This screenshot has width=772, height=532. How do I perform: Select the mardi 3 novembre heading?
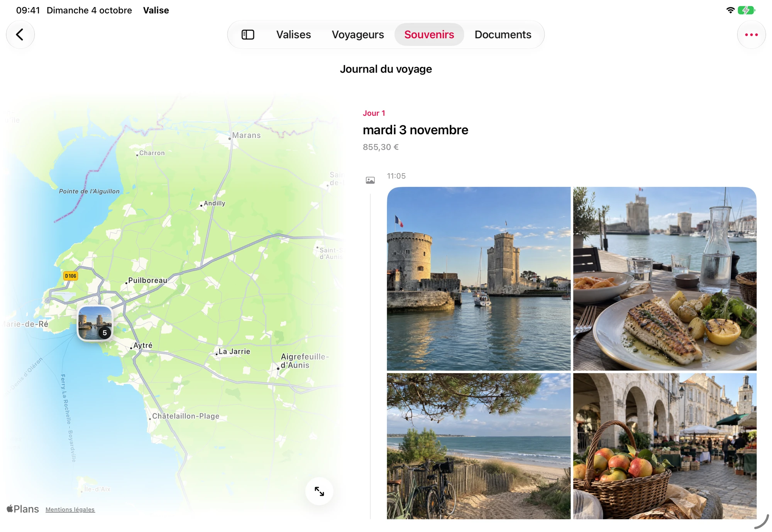coord(415,130)
